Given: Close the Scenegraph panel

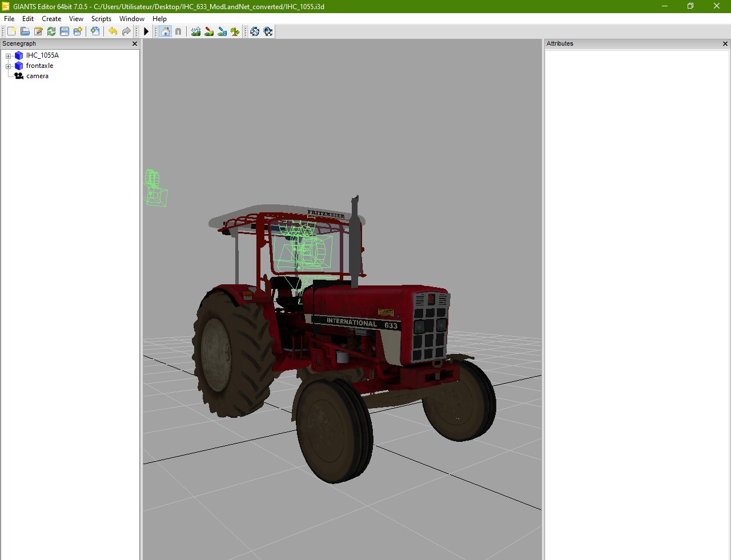Looking at the screenshot, I should tap(135, 44).
